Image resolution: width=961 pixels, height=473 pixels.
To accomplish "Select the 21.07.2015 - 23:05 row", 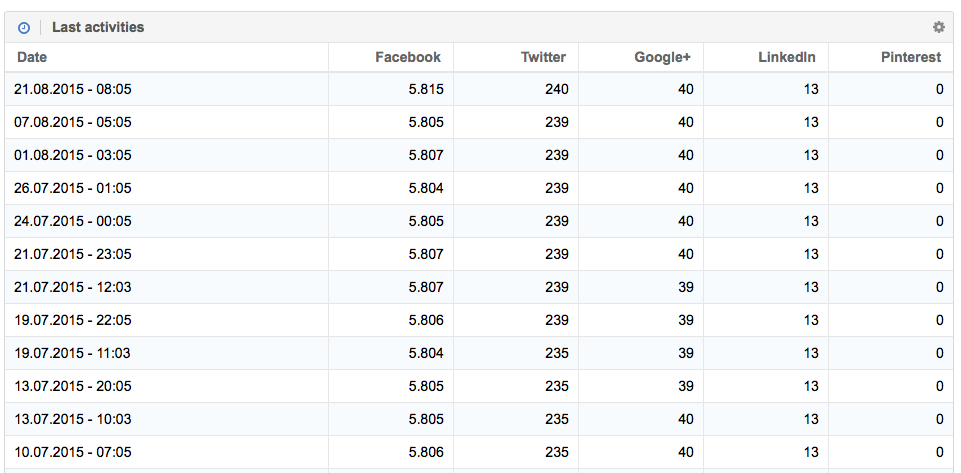I will pyautogui.click(x=73, y=254).
